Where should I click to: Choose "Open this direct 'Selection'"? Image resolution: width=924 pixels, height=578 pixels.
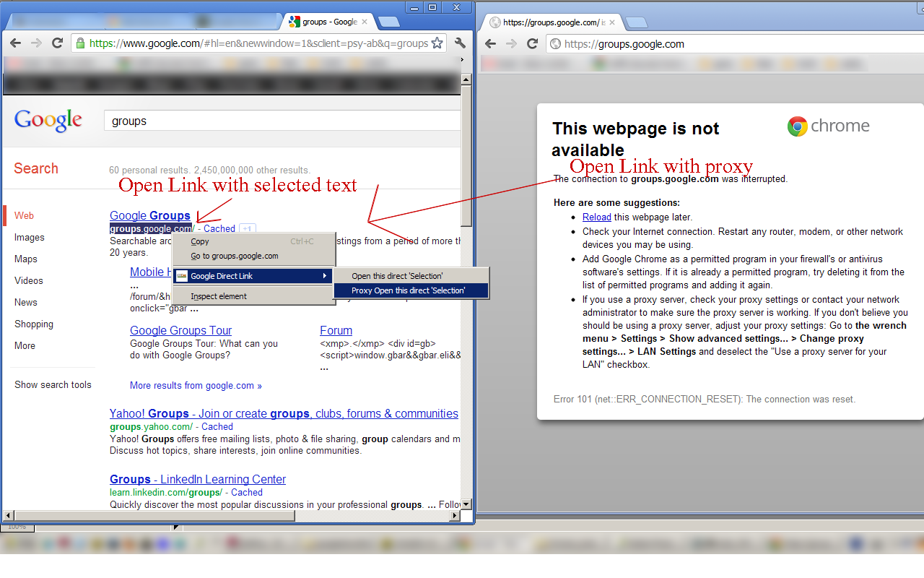tap(411, 276)
